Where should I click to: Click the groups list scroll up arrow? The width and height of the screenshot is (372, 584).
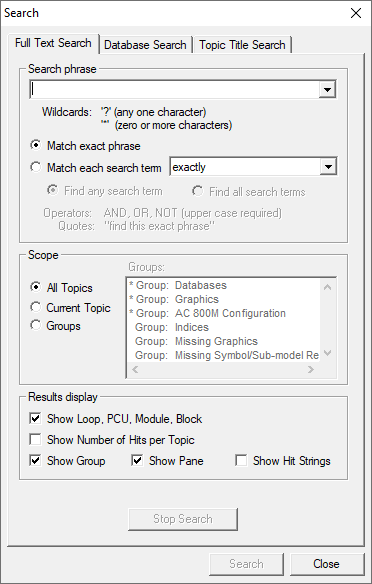tap(327, 287)
